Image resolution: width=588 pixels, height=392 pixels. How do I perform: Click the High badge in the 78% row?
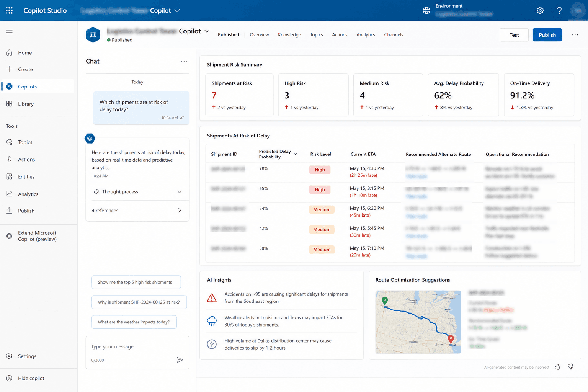click(x=320, y=170)
